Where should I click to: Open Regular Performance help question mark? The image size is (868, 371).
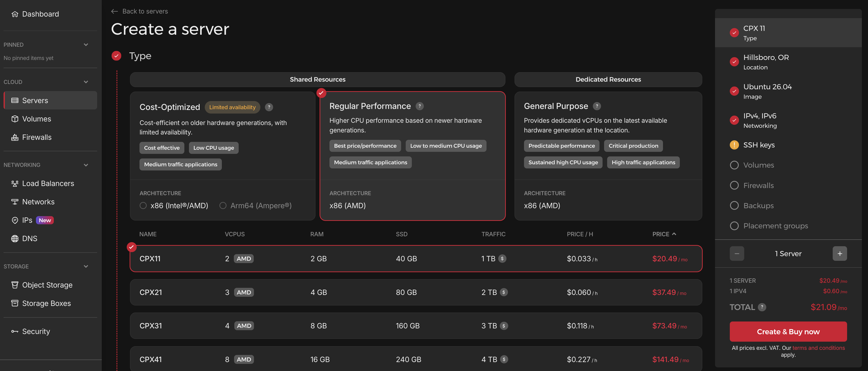coord(419,106)
